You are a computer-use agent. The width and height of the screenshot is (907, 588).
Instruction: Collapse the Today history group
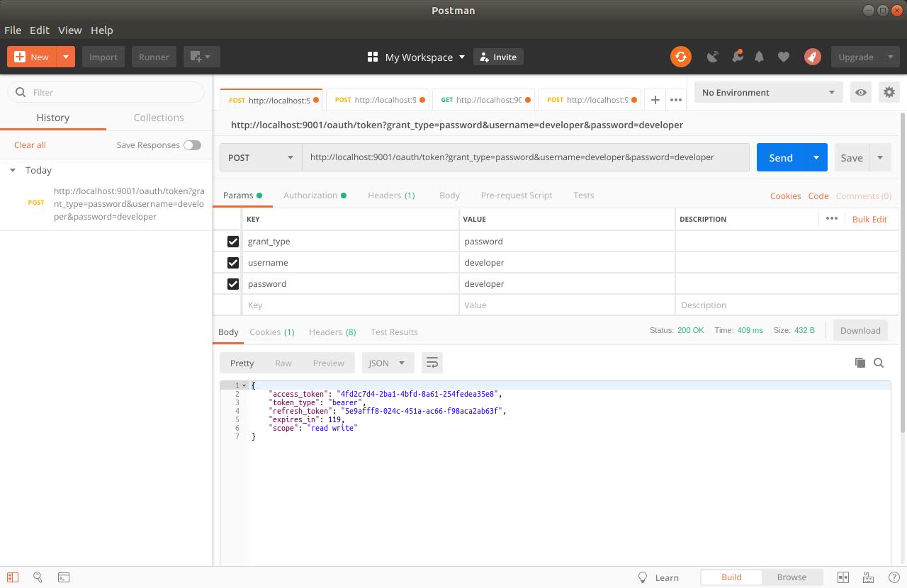[x=13, y=170]
